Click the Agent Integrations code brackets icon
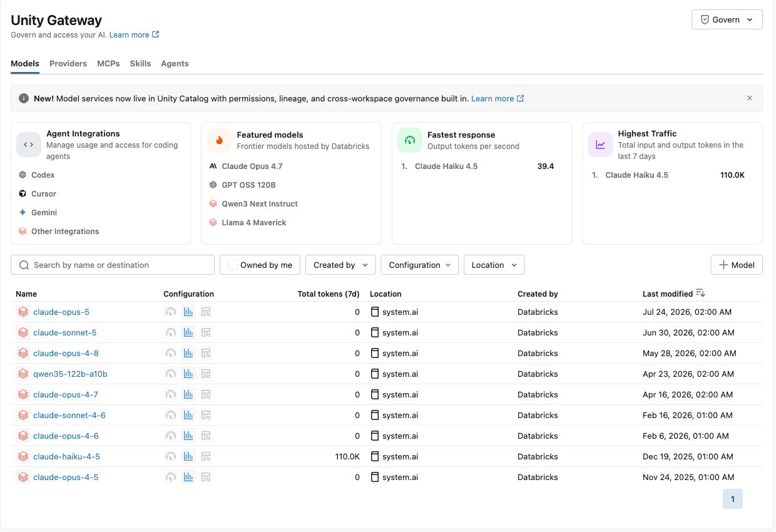This screenshot has width=776, height=532. (x=29, y=145)
